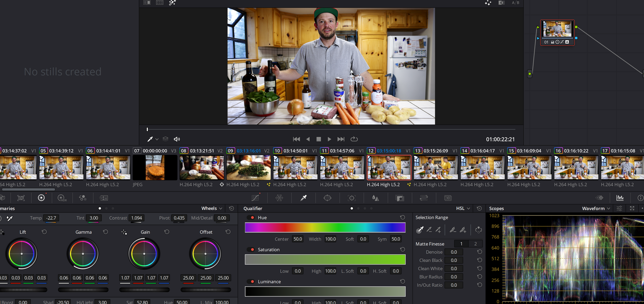Play the clip forward in viewer
644x304 pixels.
coord(329,139)
